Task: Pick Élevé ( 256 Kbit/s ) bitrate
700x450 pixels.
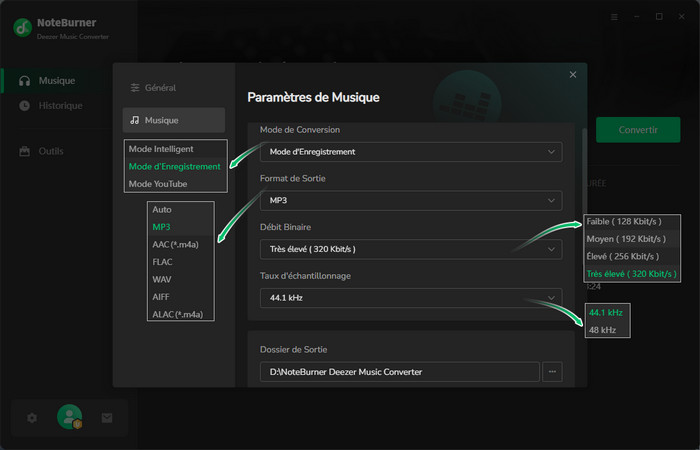Action: click(x=632, y=257)
